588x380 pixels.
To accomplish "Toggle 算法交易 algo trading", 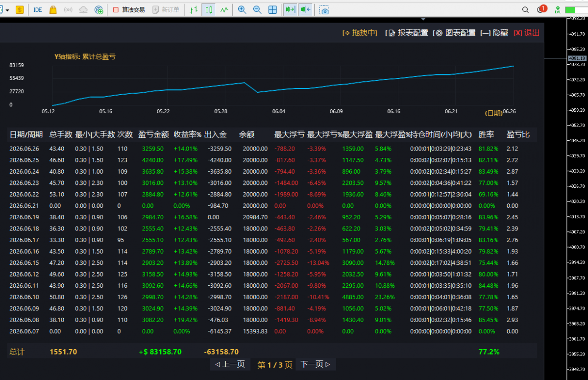I will click(x=128, y=9).
